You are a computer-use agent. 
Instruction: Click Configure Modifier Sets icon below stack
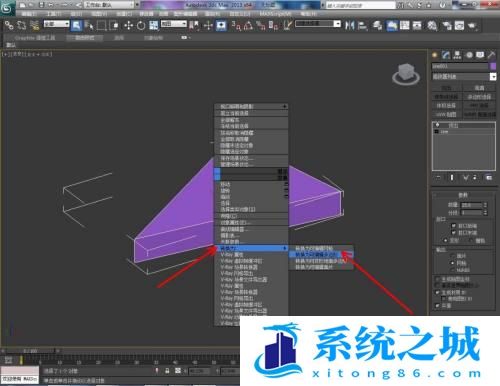pyautogui.click(x=489, y=178)
